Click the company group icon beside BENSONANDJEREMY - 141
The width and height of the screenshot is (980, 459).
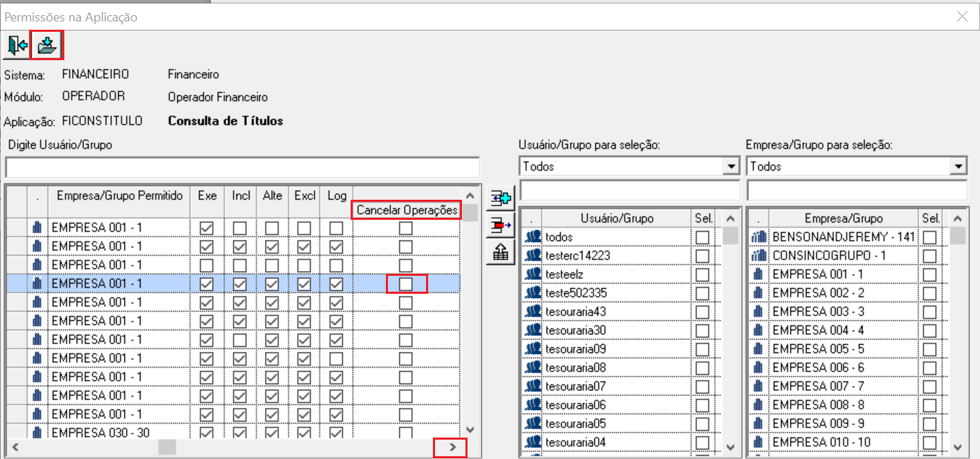[x=759, y=237]
